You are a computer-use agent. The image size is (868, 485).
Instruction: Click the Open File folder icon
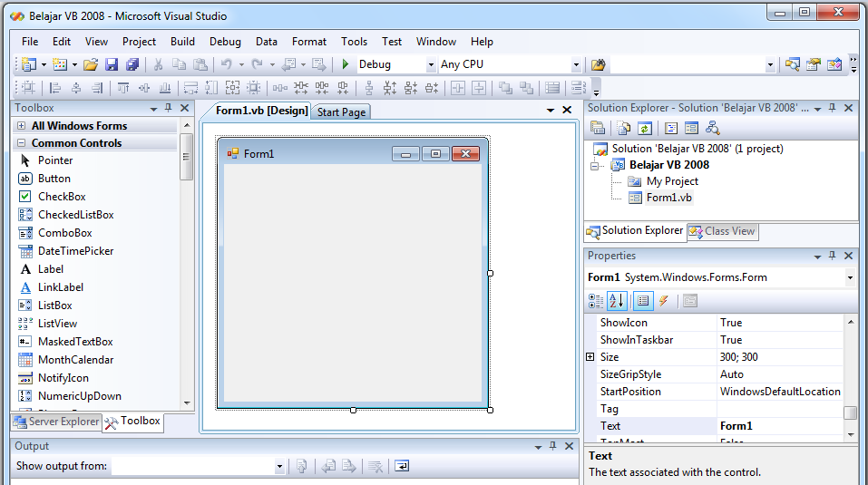91,64
